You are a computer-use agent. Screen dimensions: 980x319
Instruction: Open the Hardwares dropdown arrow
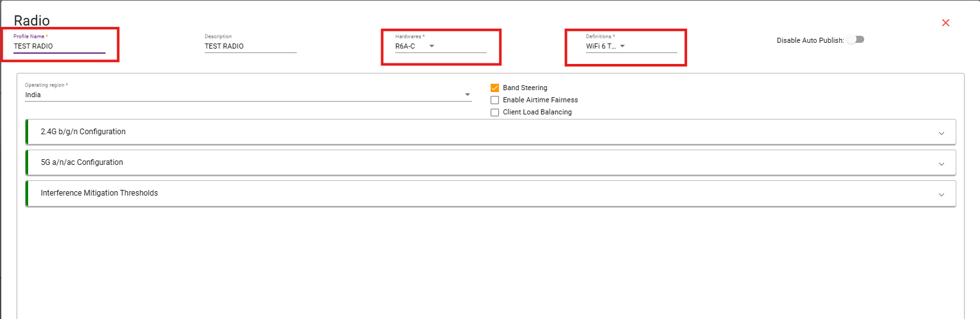432,46
